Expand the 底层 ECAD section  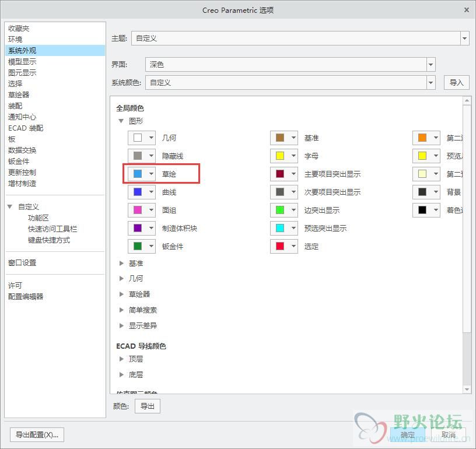[121, 375]
